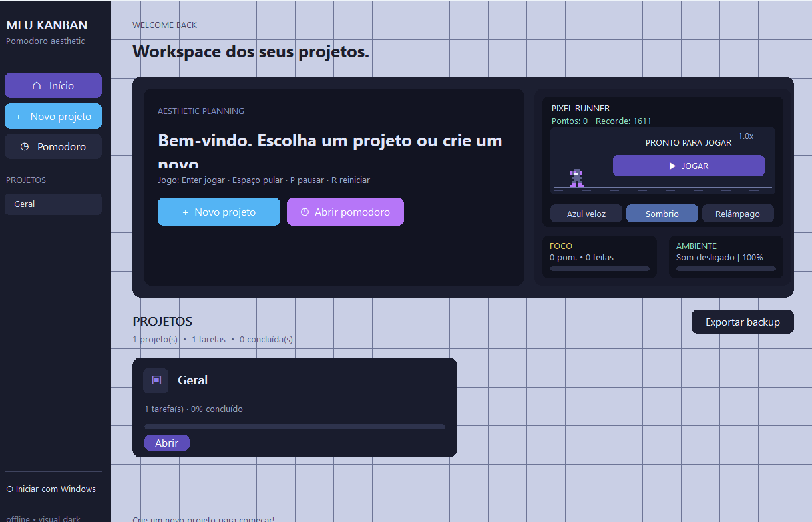Screen dimensions: 812x522
Task: Click the Geral project card icon
Action: 156,380
